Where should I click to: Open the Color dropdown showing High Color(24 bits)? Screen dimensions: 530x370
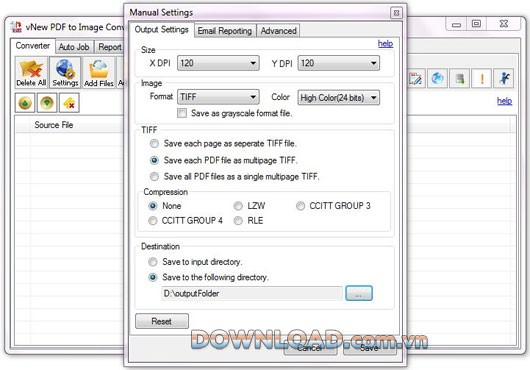pos(338,98)
